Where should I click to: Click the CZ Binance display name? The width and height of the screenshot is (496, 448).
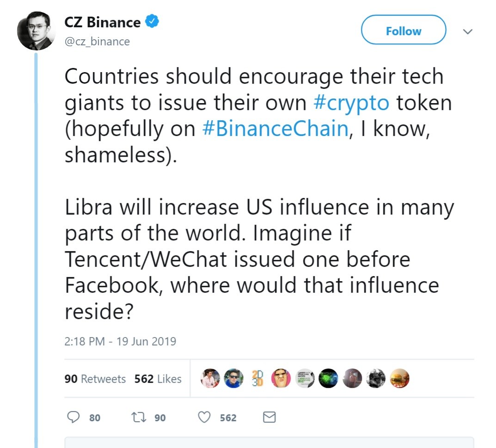102,22
